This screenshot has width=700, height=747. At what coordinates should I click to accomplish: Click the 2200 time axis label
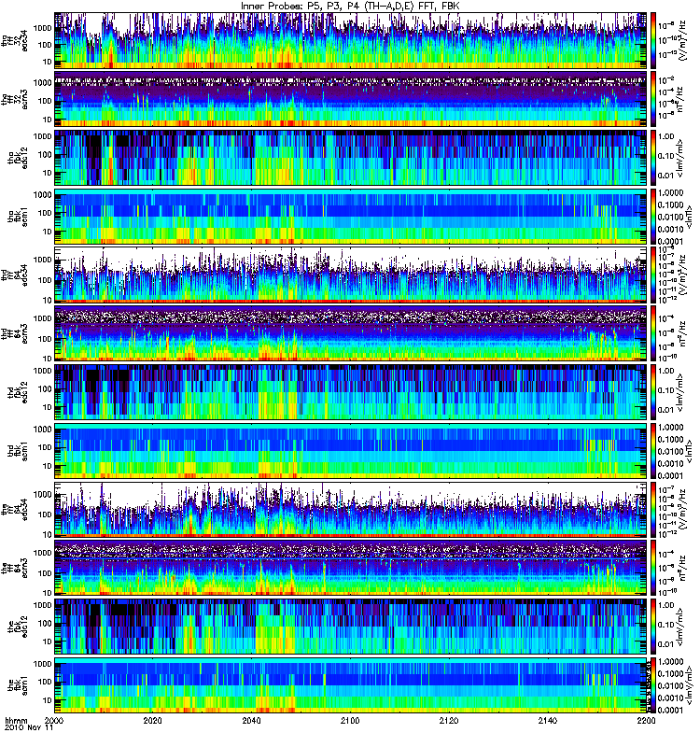point(646,721)
